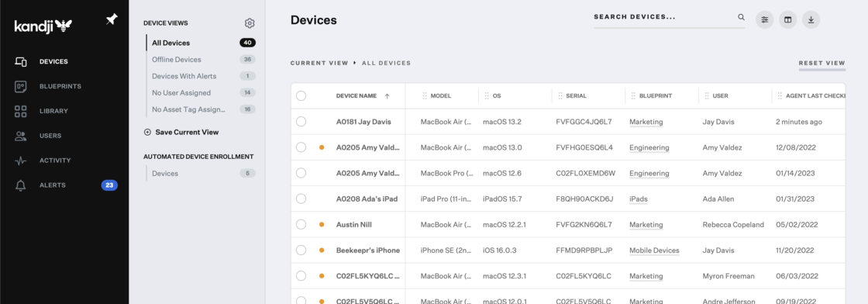This screenshot has height=304, width=868.
Task: Open the filters slider icon button
Action: 764,20
